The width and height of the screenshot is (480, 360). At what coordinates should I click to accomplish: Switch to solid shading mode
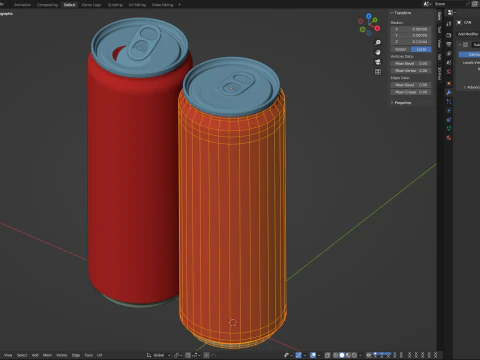tap(342, 355)
